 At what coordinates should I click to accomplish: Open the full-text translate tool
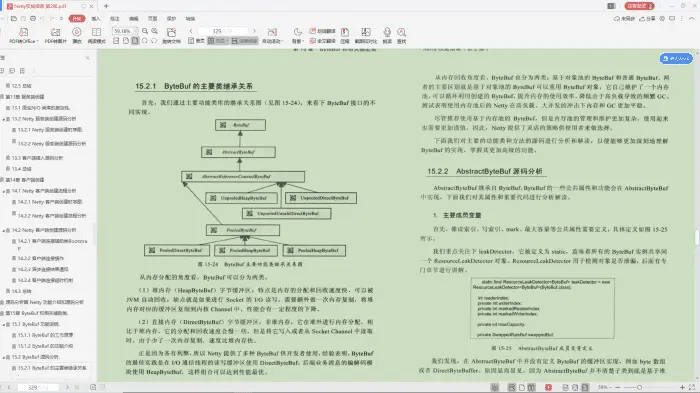click(x=322, y=41)
